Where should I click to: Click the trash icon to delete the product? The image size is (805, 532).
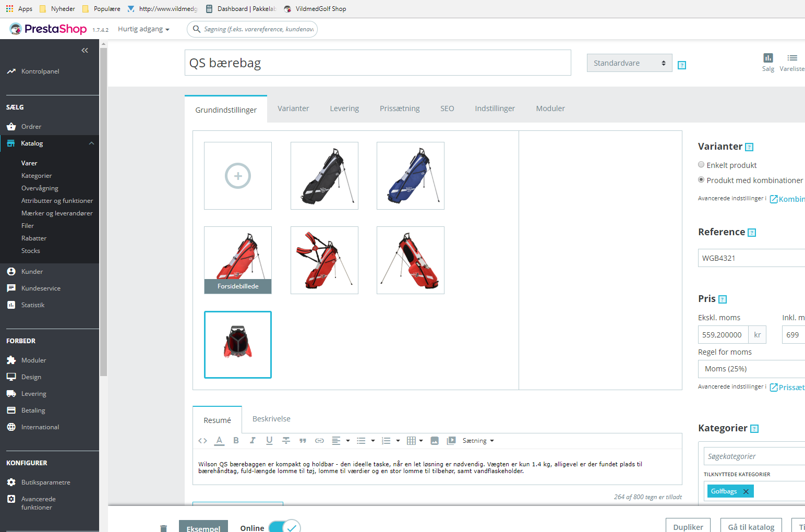click(x=163, y=528)
